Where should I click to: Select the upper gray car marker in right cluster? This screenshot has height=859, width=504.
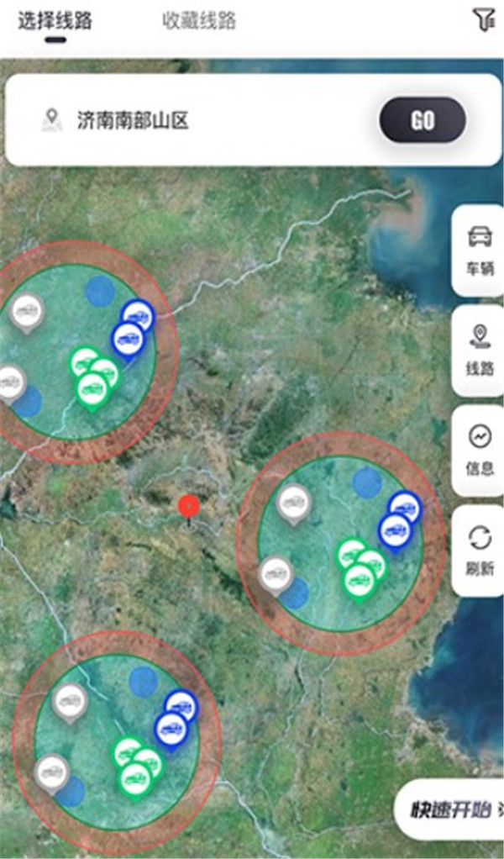(x=293, y=503)
